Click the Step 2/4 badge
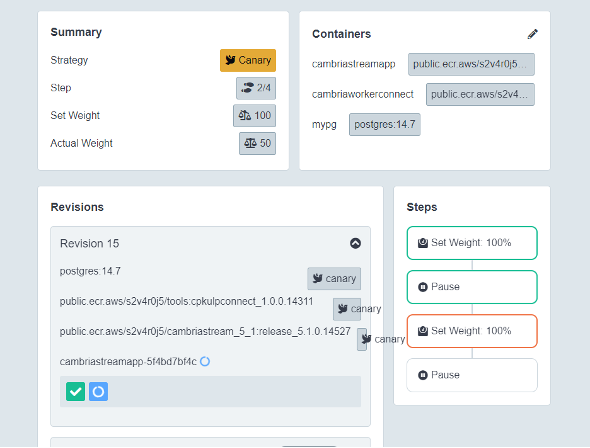The image size is (590, 448). click(x=256, y=88)
